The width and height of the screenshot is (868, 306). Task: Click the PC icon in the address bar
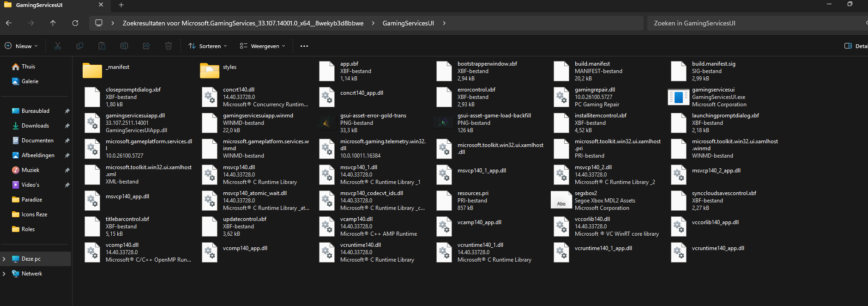[99, 23]
